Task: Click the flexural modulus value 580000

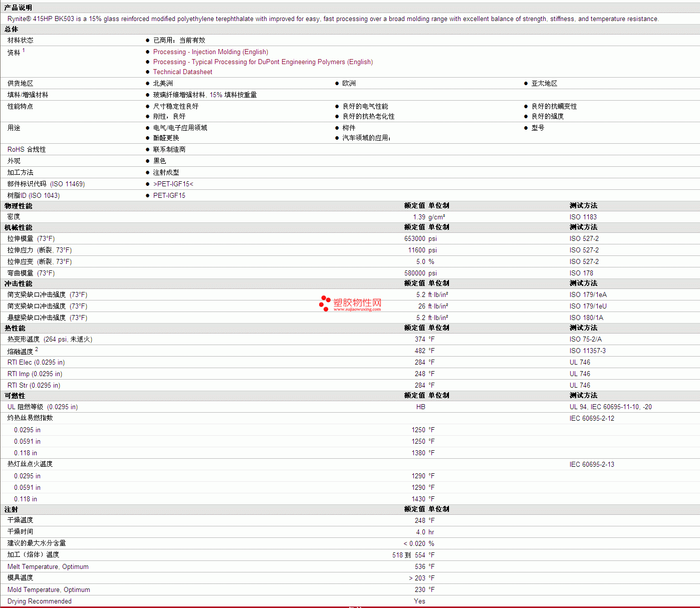Action: coord(415,273)
